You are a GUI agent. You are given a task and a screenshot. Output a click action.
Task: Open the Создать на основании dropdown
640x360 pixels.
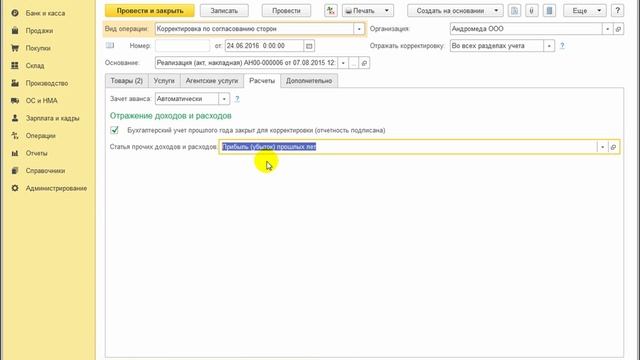pyautogui.click(x=455, y=11)
